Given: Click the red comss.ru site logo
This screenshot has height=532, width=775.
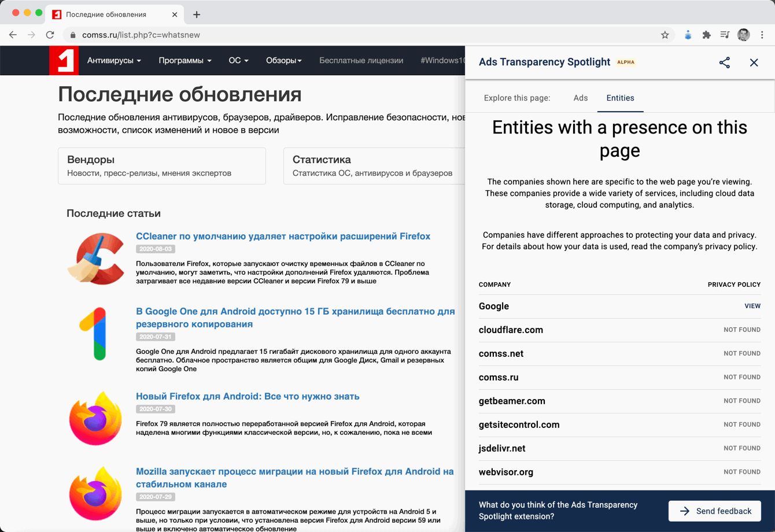Looking at the screenshot, I should tap(63, 60).
